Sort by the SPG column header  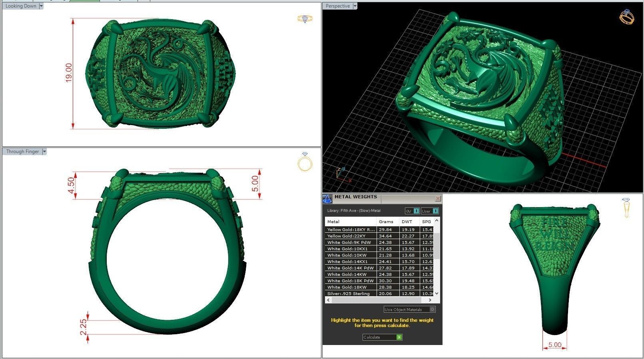[427, 221]
